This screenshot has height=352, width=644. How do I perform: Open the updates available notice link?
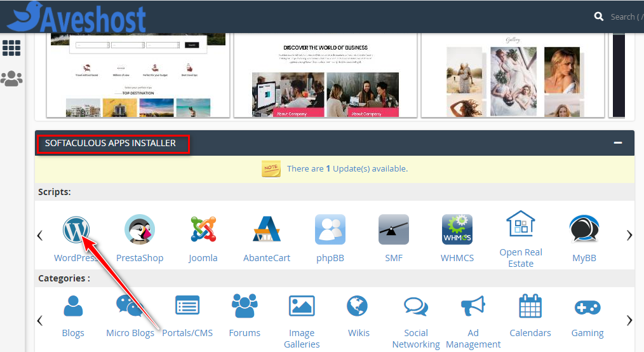pos(347,168)
